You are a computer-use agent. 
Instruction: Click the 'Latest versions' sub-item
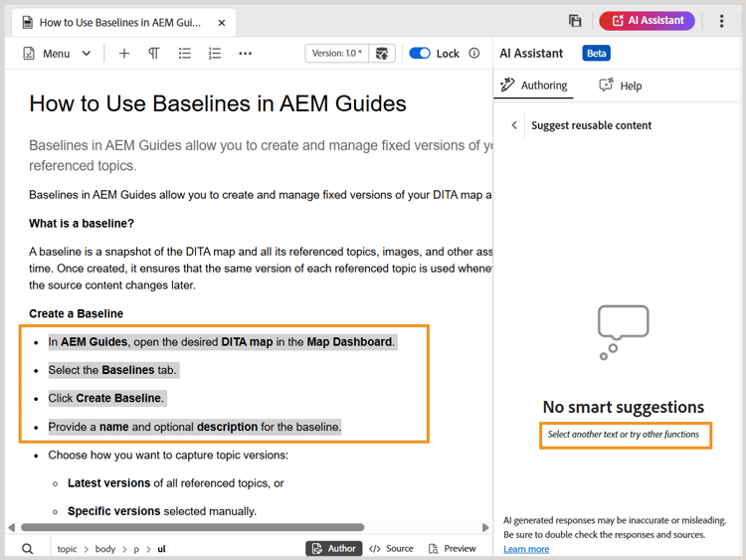(x=175, y=483)
